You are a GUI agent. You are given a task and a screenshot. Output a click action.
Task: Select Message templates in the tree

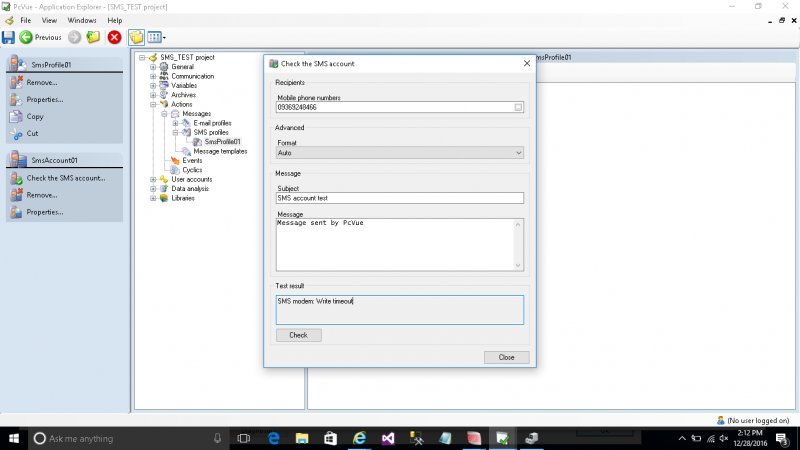(220, 151)
